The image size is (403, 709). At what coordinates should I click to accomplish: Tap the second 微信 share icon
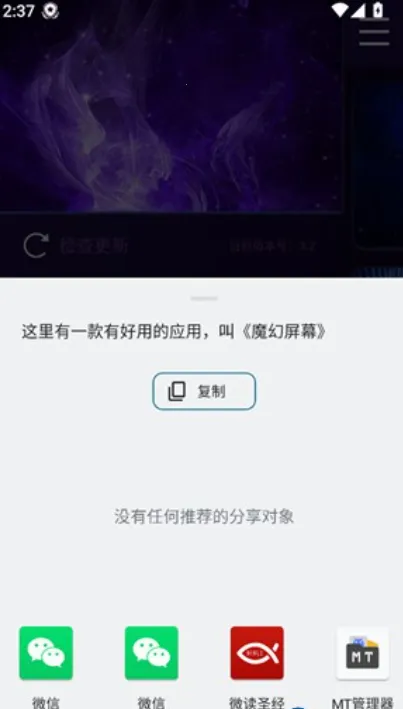pyautogui.click(x=152, y=652)
